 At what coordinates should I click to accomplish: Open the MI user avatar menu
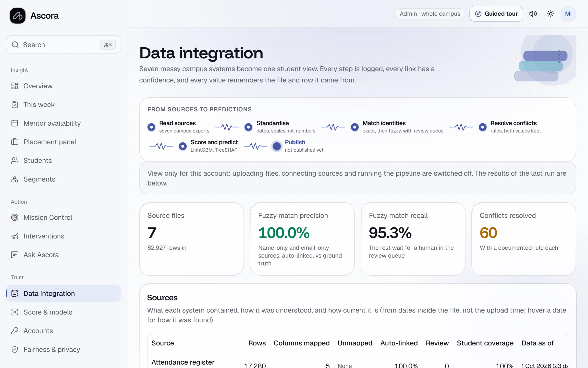(568, 14)
